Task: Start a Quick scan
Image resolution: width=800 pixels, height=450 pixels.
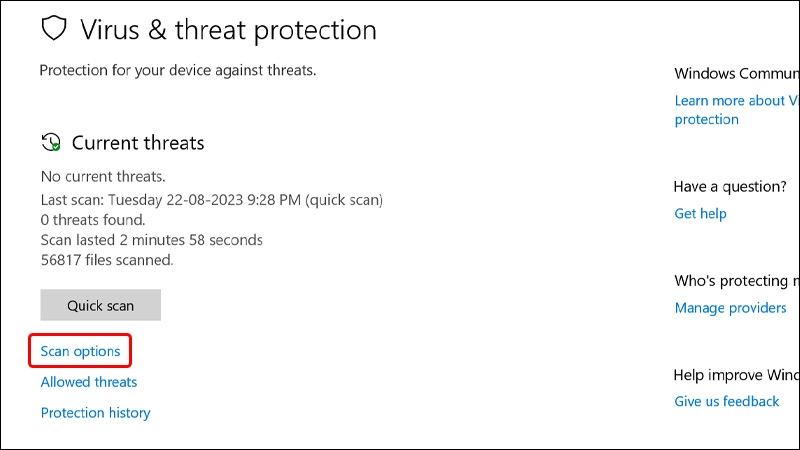Action: [100, 305]
